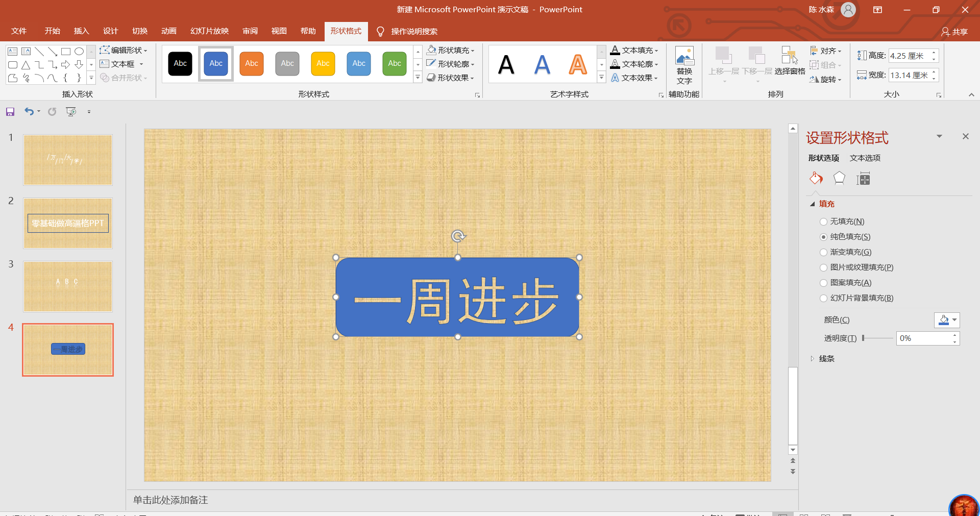Click the rotate handle above the blue shape
The height and width of the screenshot is (516, 980).
click(x=458, y=236)
